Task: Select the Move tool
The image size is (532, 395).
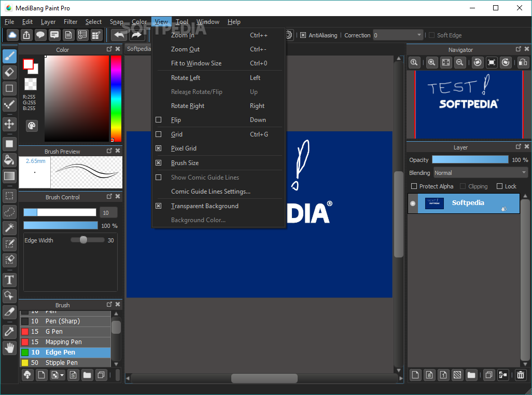Action: point(9,124)
